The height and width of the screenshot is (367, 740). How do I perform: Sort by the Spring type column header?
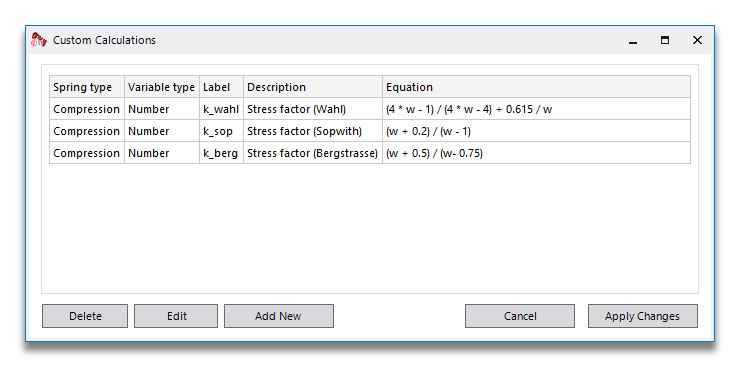point(87,87)
